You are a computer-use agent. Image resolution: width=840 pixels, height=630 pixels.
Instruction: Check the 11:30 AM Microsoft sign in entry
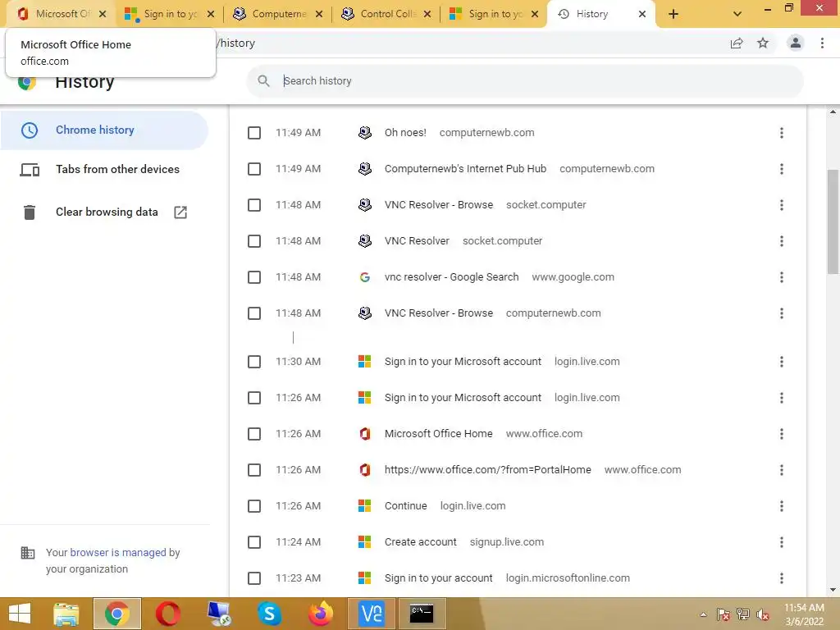[x=254, y=362]
